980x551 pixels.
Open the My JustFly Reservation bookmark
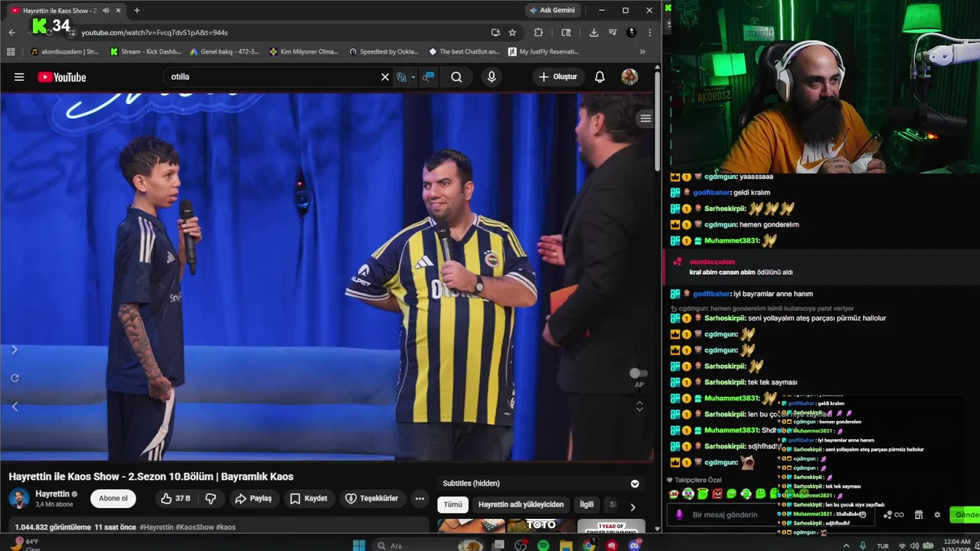click(543, 51)
